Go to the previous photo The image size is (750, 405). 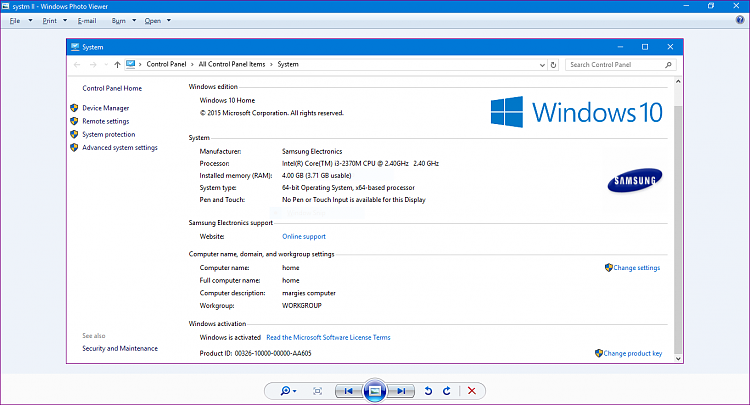pos(349,391)
